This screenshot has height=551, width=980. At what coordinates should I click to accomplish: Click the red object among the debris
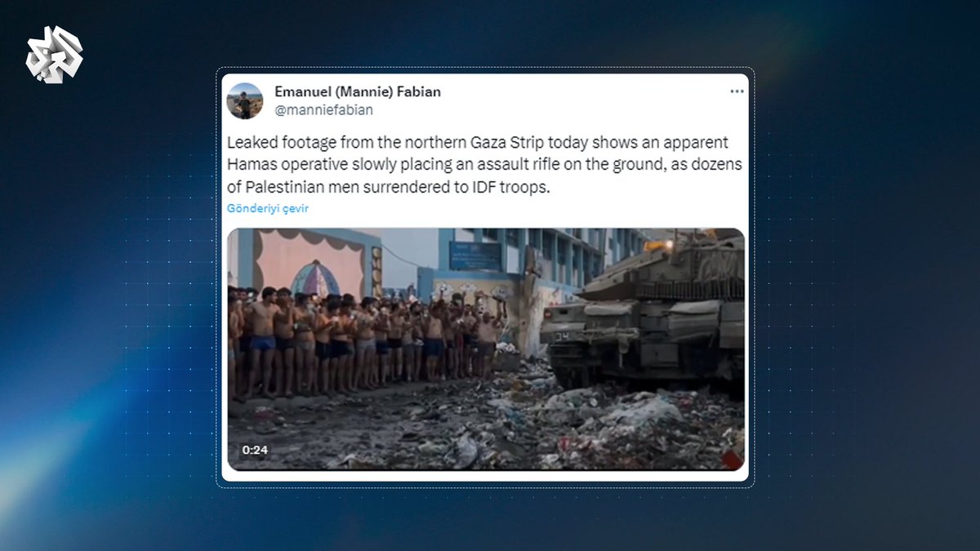coord(733,459)
